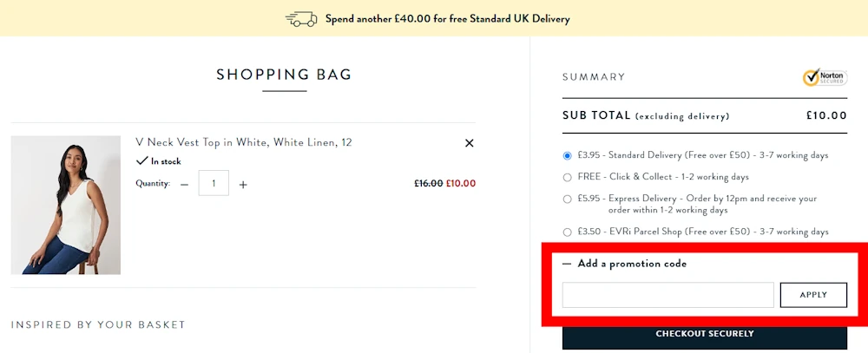Image resolution: width=868 pixels, height=353 pixels.
Task: Click the Inspired By Your Basket heading
Action: (x=98, y=324)
